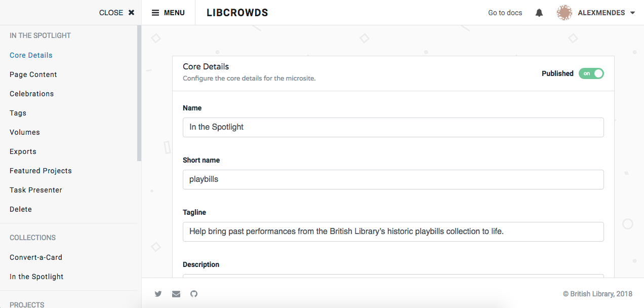This screenshot has width=644, height=308.
Task: Open the Exports section
Action: 23,151
